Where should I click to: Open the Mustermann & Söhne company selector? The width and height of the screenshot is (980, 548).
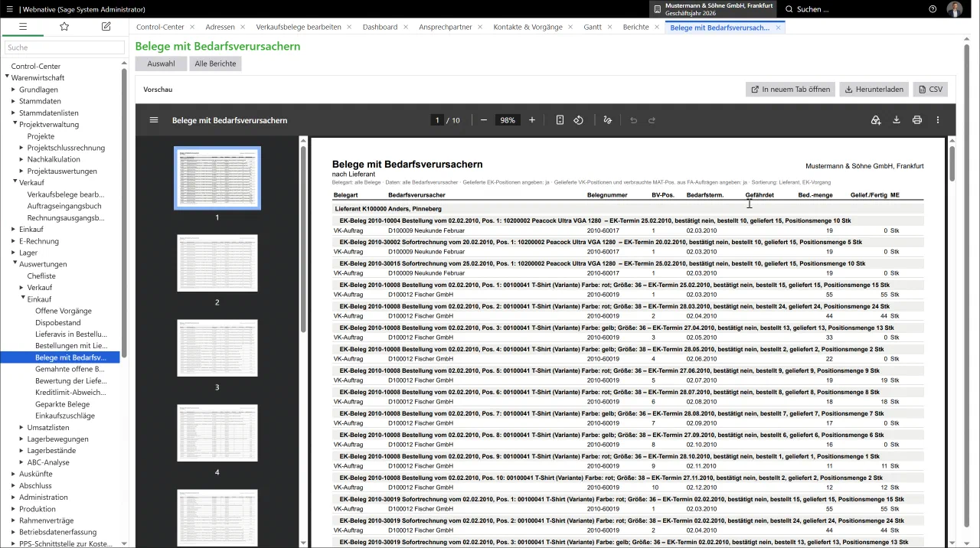pos(713,9)
